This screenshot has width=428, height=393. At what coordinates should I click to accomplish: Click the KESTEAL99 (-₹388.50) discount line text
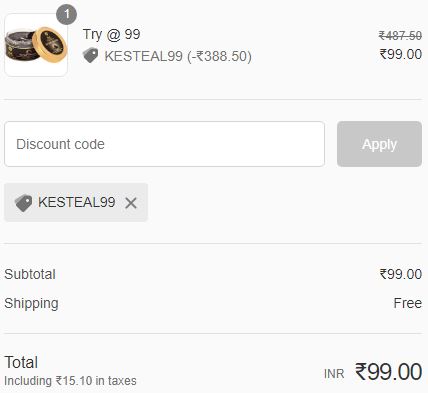pyautogui.click(x=178, y=56)
